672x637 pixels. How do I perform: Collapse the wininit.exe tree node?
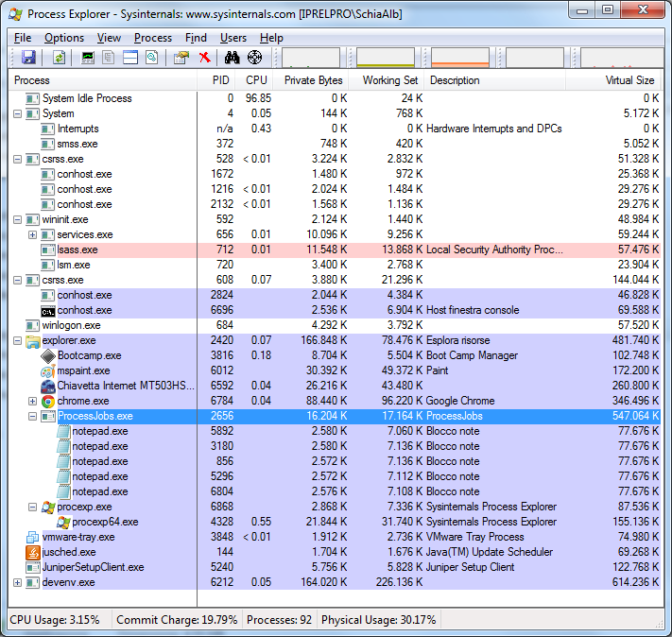[17, 219]
